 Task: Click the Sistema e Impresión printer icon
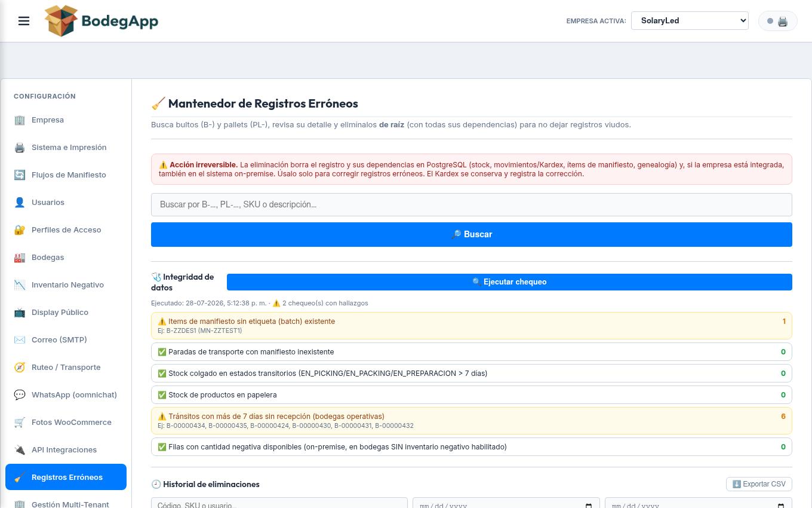[x=20, y=148]
